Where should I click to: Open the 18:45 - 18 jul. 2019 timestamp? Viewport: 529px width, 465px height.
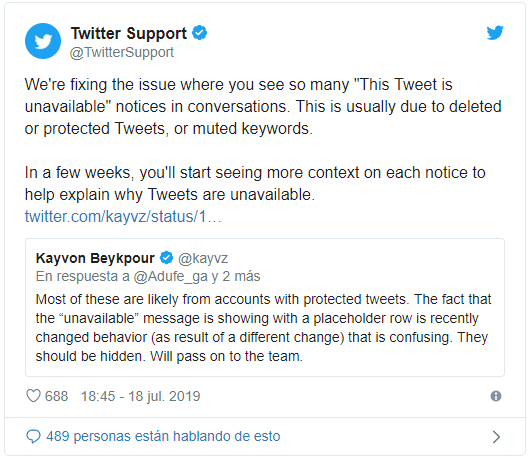tap(140, 396)
